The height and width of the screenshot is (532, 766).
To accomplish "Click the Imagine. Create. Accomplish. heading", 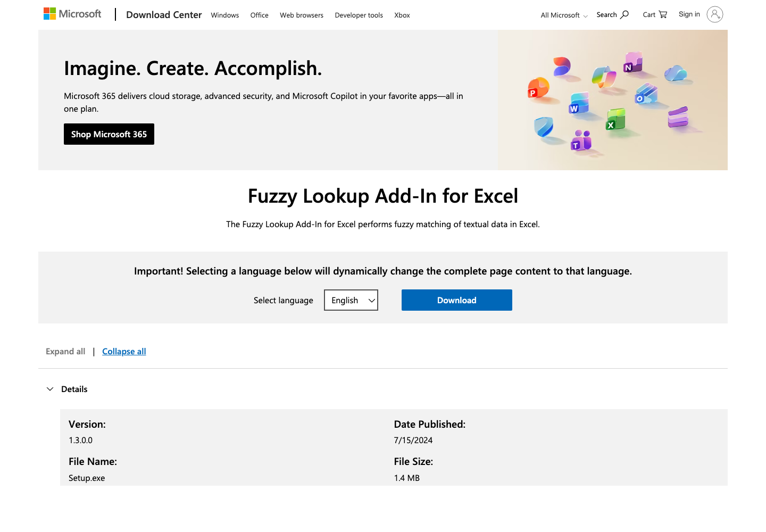I will point(193,69).
